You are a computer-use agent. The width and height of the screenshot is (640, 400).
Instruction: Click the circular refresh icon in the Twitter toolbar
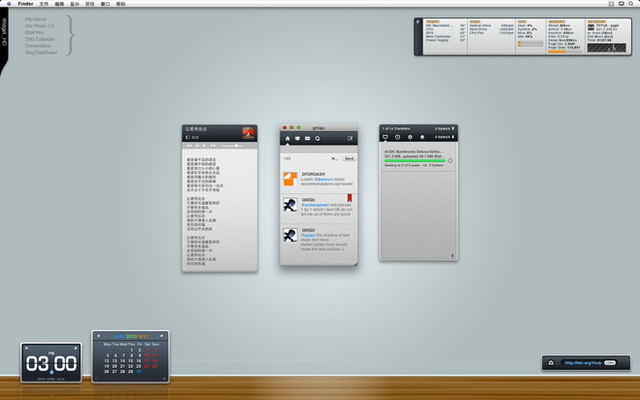[318, 138]
